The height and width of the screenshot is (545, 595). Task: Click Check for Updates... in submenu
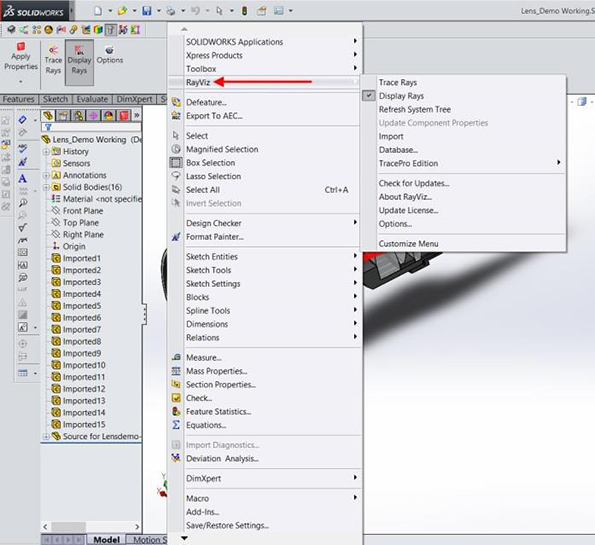pos(414,183)
